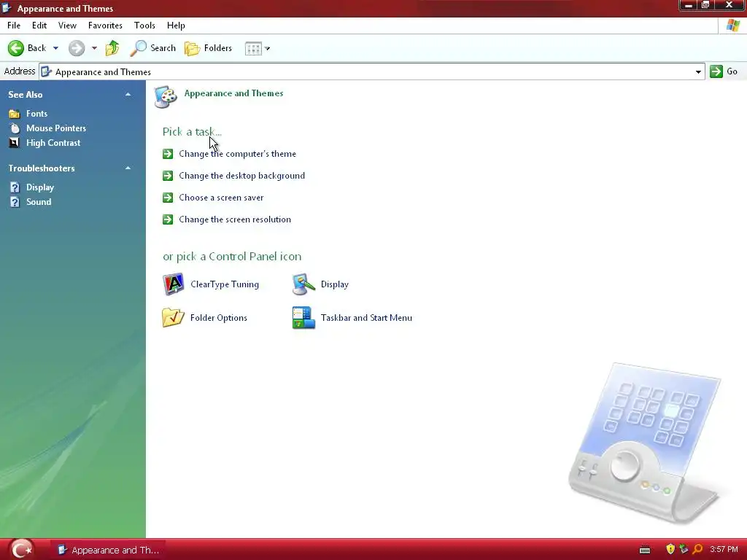This screenshot has width=747, height=560.
Task: Go up one folder level icon
Action: pyautogui.click(x=112, y=48)
